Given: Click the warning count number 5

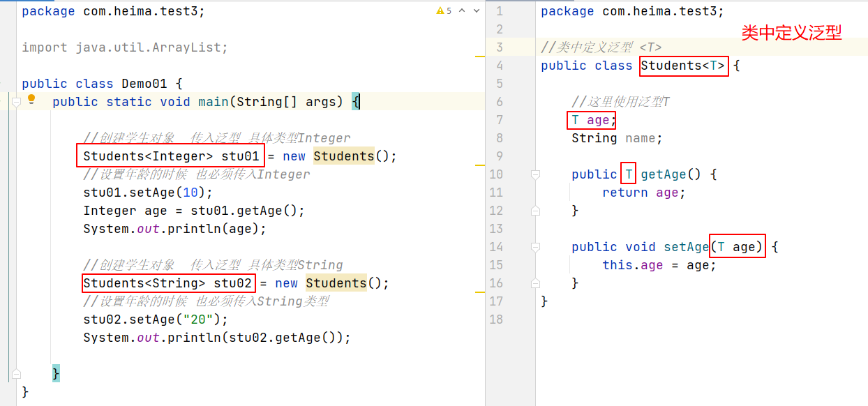Looking at the screenshot, I should [x=449, y=11].
